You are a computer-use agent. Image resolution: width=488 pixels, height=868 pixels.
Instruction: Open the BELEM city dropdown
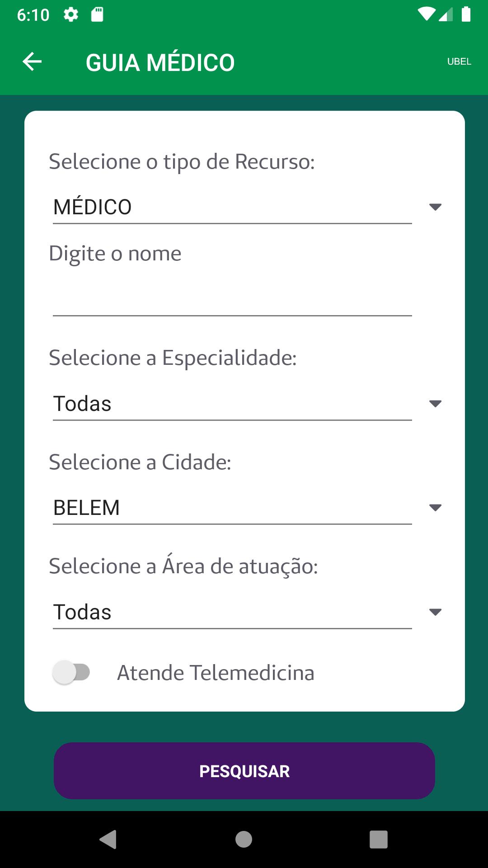pyautogui.click(x=247, y=508)
